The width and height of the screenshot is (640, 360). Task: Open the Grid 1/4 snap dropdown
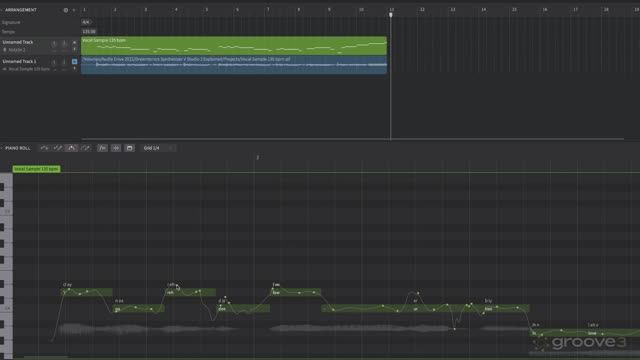coord(158,148)
